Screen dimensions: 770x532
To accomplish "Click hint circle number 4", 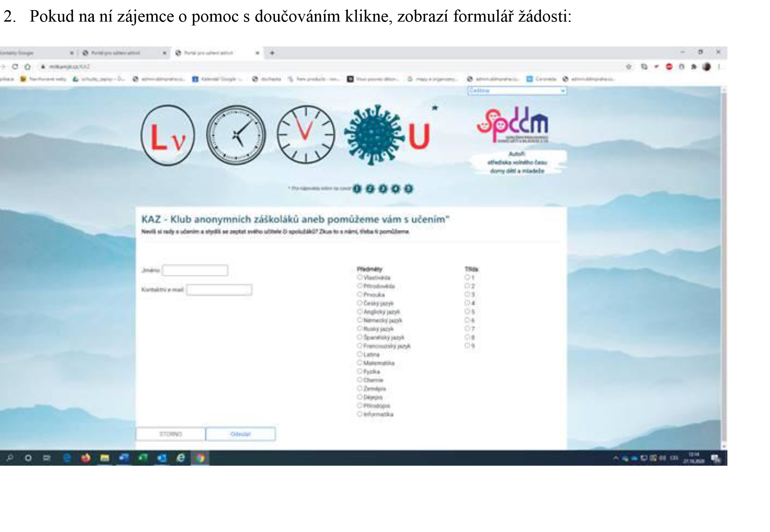I will [x=395, y=189].
